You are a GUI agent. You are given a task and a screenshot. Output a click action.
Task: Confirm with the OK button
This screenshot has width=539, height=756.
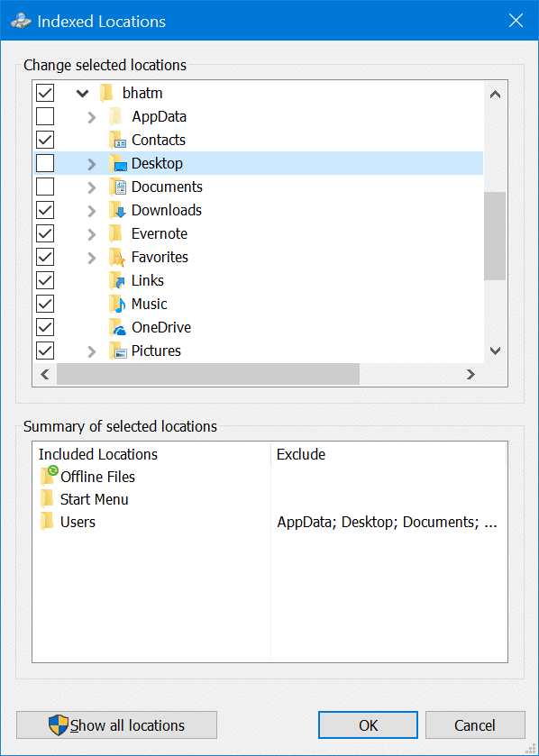click(368, 725)
